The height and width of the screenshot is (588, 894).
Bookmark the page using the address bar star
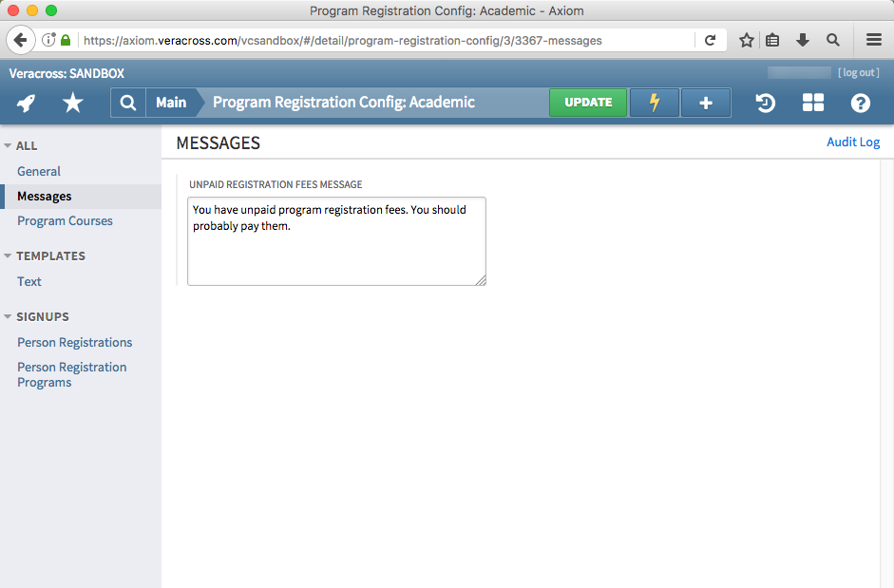[x=746, y=40]
